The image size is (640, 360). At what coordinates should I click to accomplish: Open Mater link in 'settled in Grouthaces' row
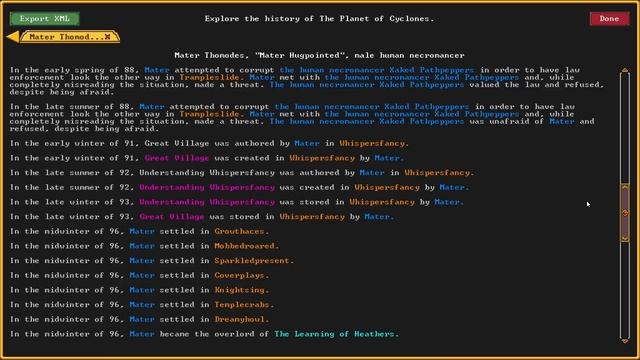[x=142, y=231]
